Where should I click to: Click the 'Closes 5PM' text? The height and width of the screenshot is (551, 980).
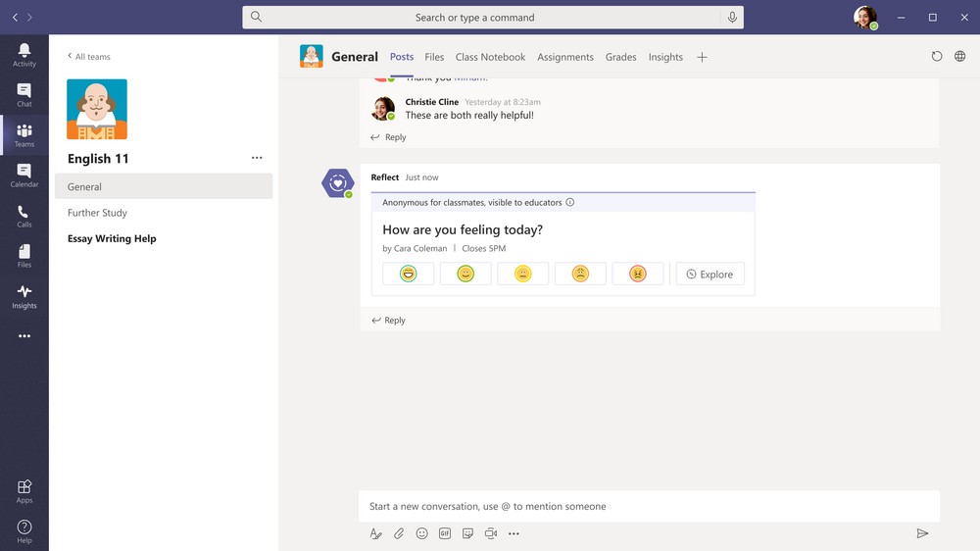(x=484, y=248)
